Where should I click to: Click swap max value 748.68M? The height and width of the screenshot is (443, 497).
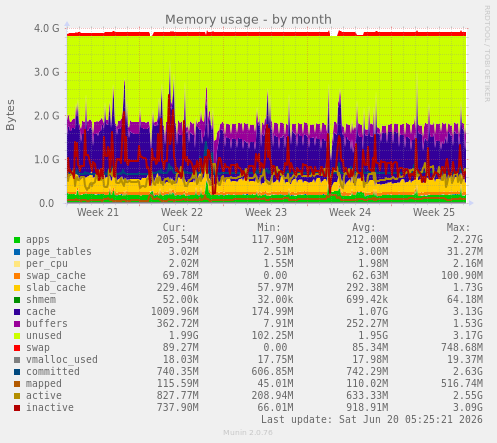tap(462, 348)
